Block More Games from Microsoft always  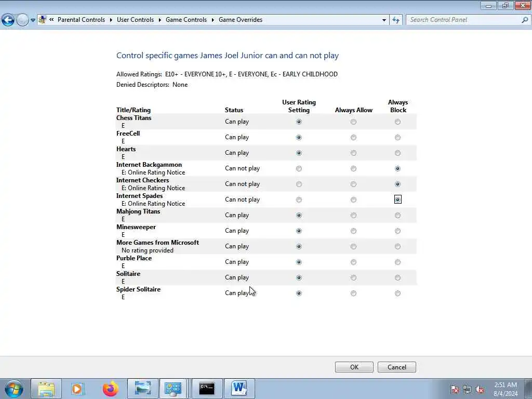tap(397, 247)
